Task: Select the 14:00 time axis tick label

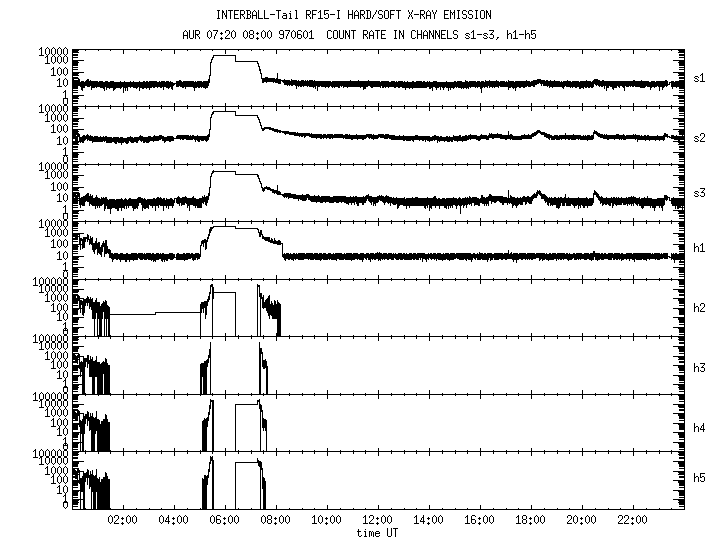Action: [429, 521]
